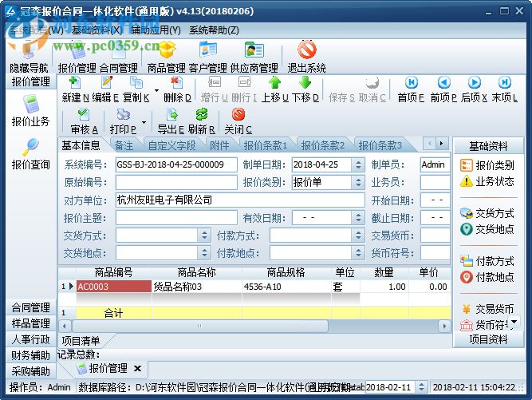The height and width of the screenshot is (400, 532).
Task: Close the 报价管理 bottom tab
Action: [137, 368]
